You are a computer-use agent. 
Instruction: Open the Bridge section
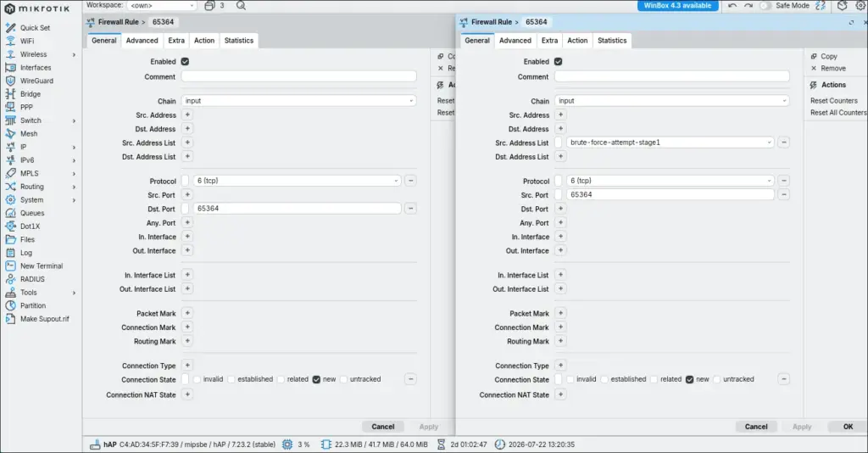(31, 94)
